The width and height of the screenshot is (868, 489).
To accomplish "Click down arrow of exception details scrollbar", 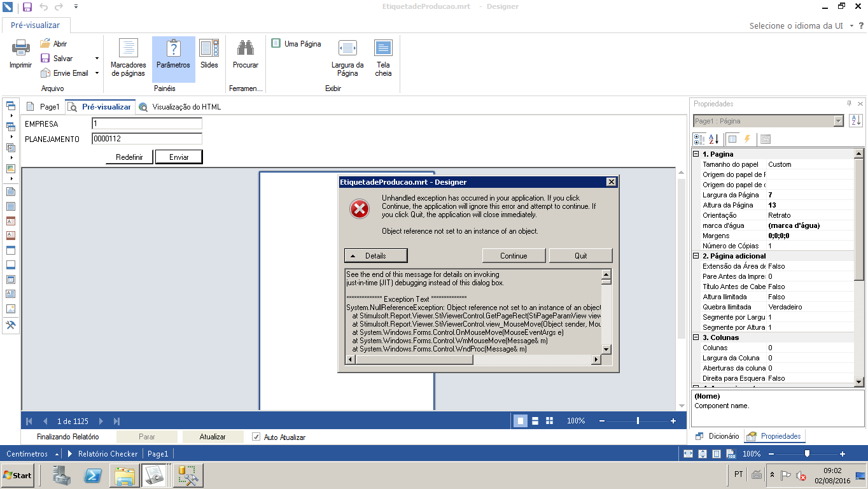I will (x=606, y=349).
